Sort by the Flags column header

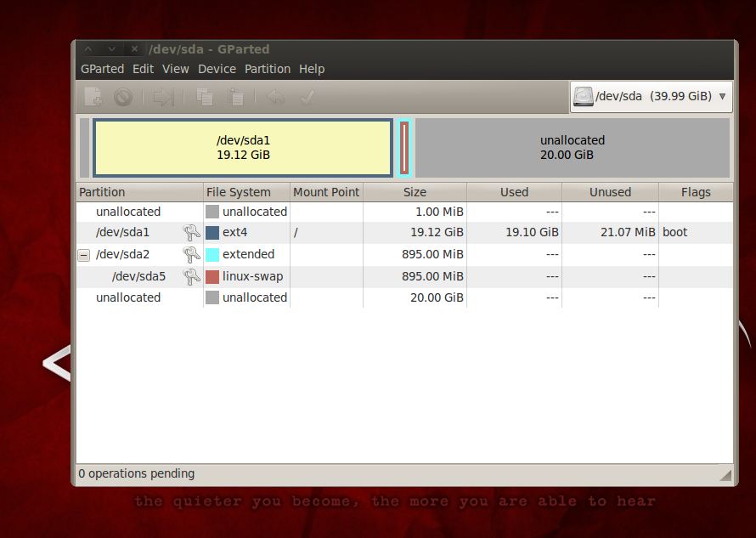pyautogui.click(x=696, y=192)
